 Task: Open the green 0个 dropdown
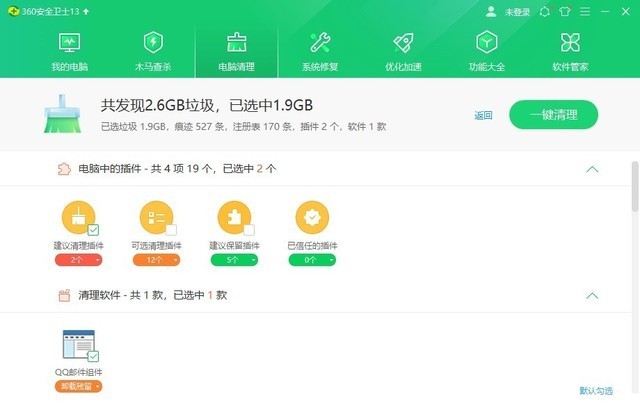tap(312, 260)
